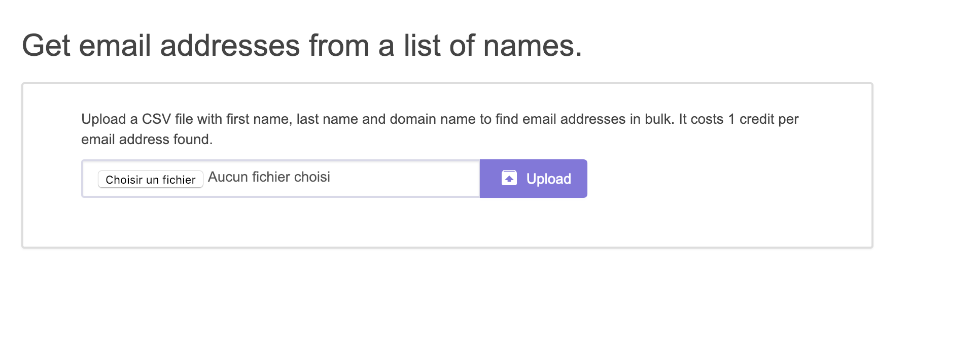
Task: Click the word 'addresses' in the heading
Action: (x=230, y=46)
